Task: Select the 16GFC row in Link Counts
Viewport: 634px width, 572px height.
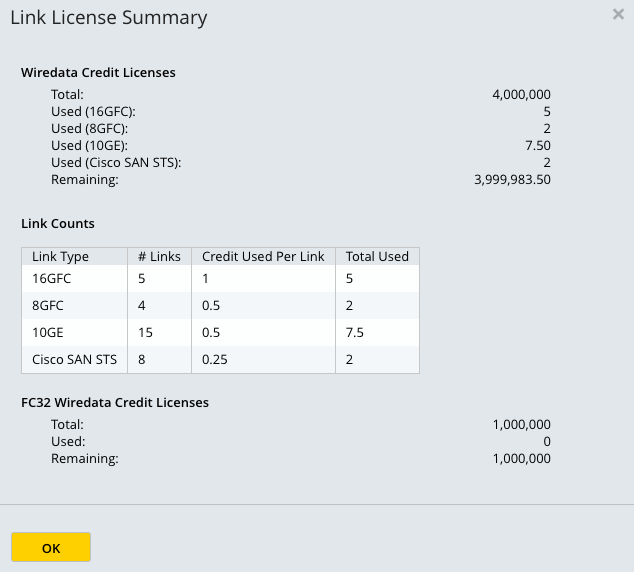Action: 220,279
